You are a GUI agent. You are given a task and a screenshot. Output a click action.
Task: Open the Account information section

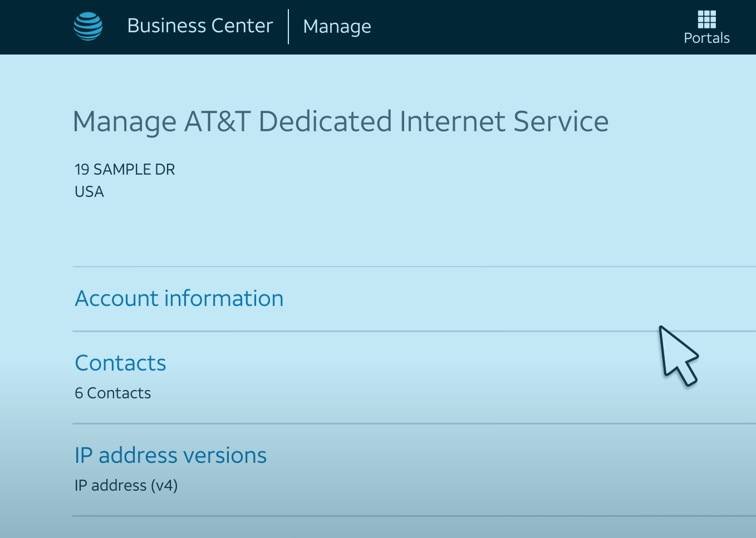pos(179,299)
